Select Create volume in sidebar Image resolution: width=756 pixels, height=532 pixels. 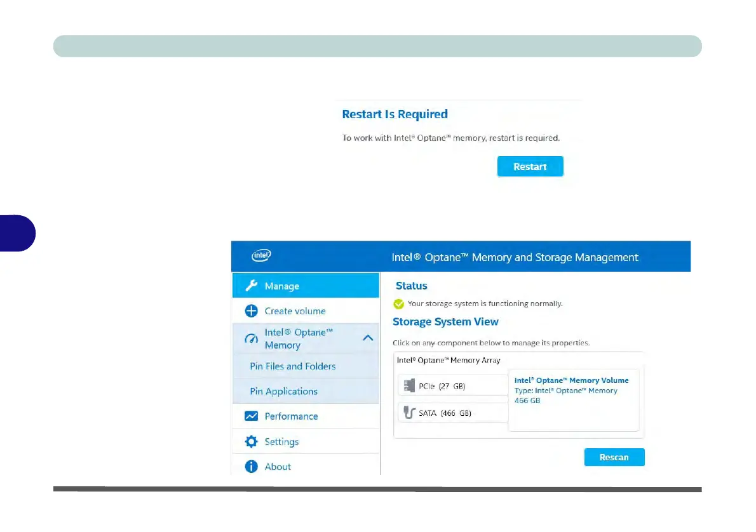coord(306,311)
